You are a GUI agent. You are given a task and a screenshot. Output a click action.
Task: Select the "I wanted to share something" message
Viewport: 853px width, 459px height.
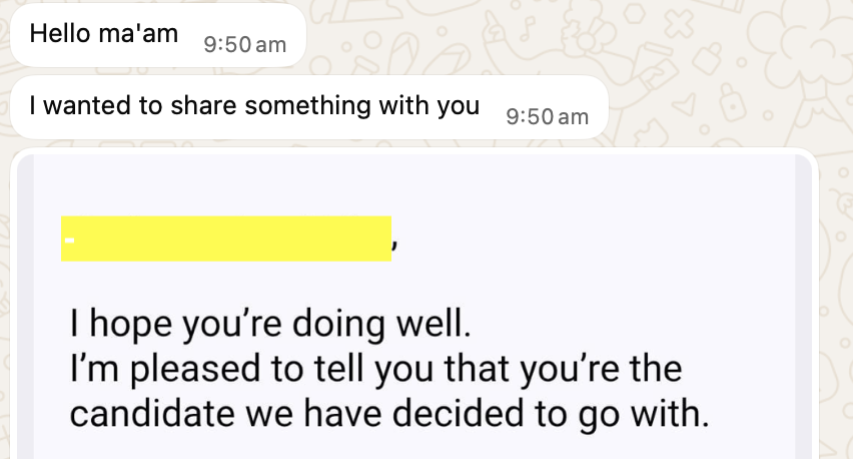pyautogui.click(x=255, y=107)
